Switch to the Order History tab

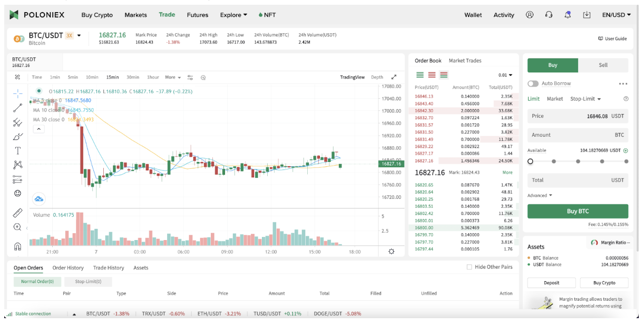(x=68, y=267)
